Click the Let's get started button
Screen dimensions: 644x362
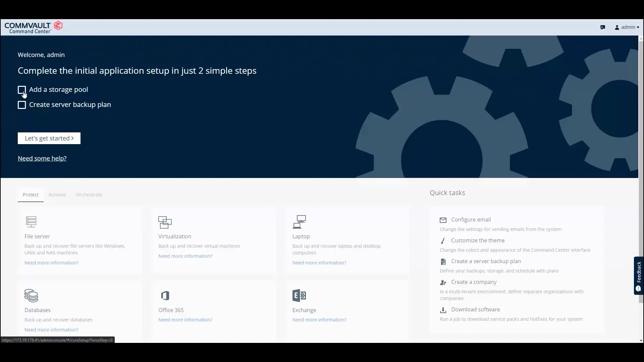pos(49,138)
